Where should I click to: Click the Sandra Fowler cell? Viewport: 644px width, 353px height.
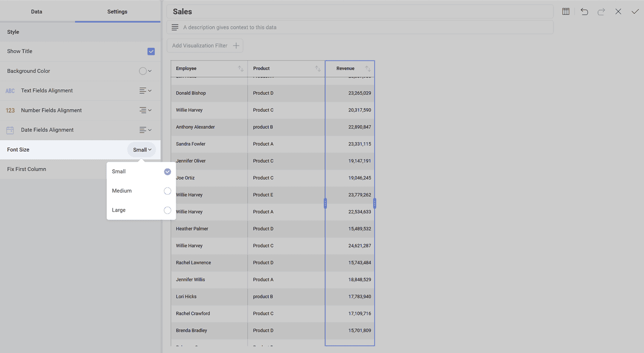pyautogui.click(x=209, y=144)
